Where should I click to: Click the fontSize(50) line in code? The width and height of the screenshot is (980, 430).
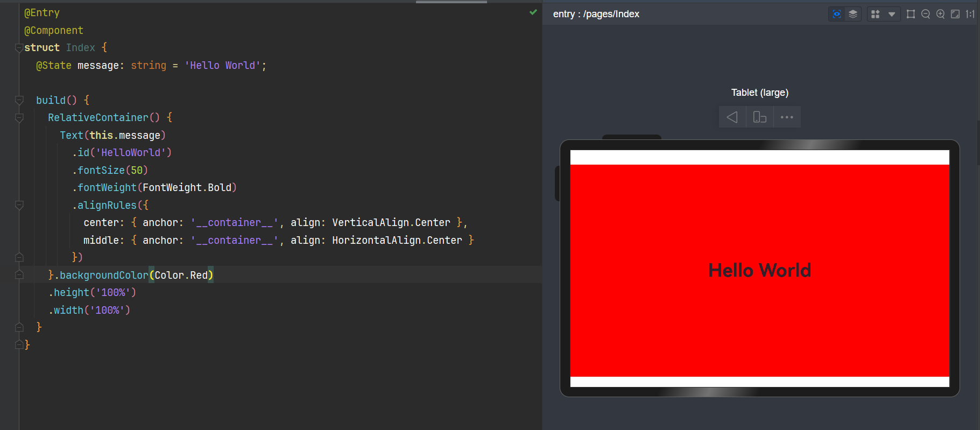tap(110, 170)
